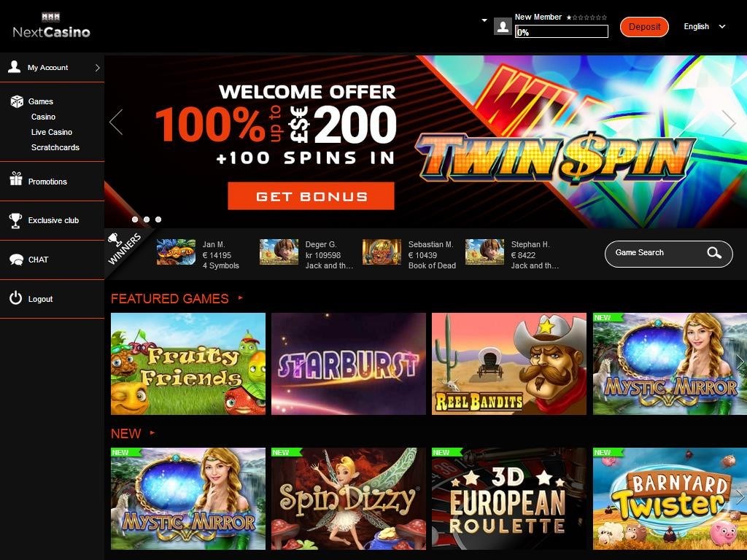Click the orange Deposit button
The image size is (747, 560).
point(644,27)
